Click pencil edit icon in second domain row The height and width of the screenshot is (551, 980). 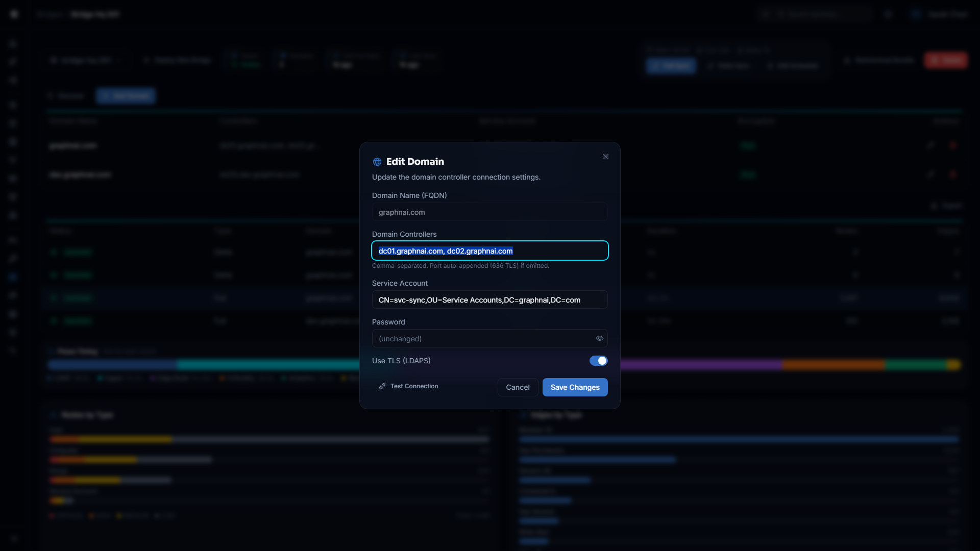click(x=930, y=174)
